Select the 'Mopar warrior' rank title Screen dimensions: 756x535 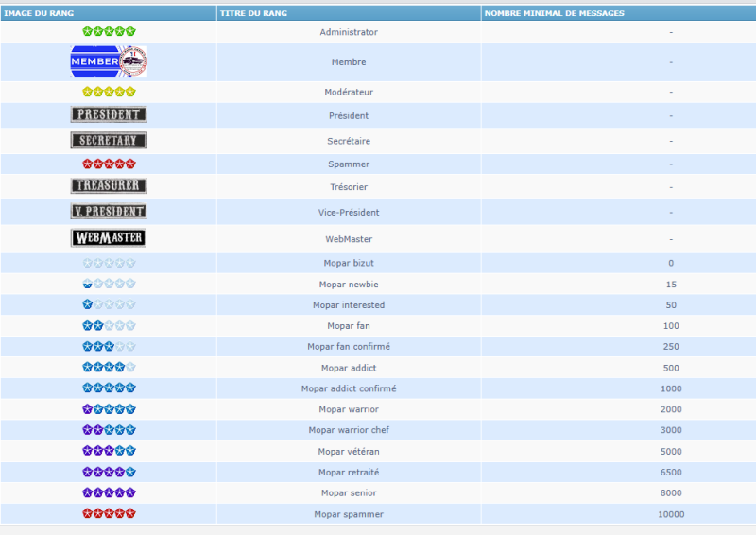click(349, 409)
